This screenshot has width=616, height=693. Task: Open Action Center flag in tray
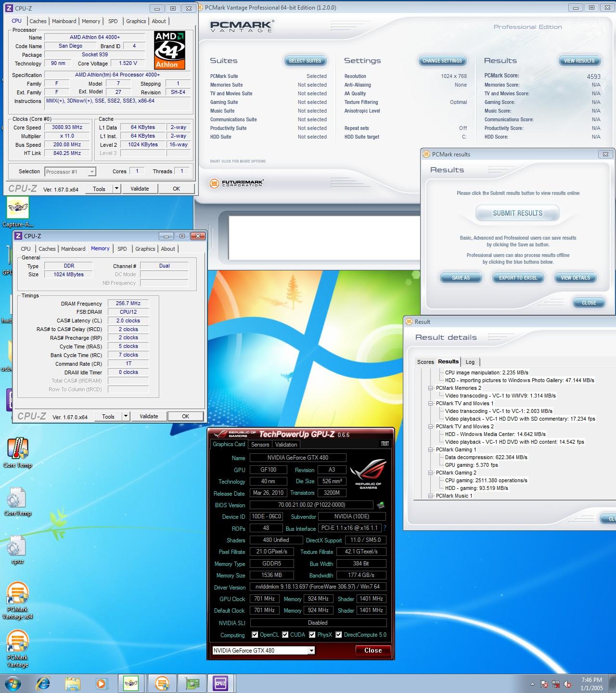[x=544, y=684]
